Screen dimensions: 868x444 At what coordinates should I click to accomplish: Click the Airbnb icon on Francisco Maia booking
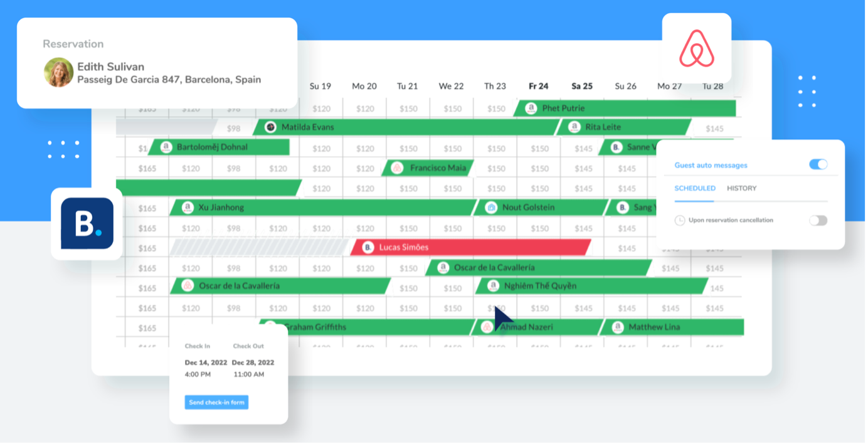[396, 168]
